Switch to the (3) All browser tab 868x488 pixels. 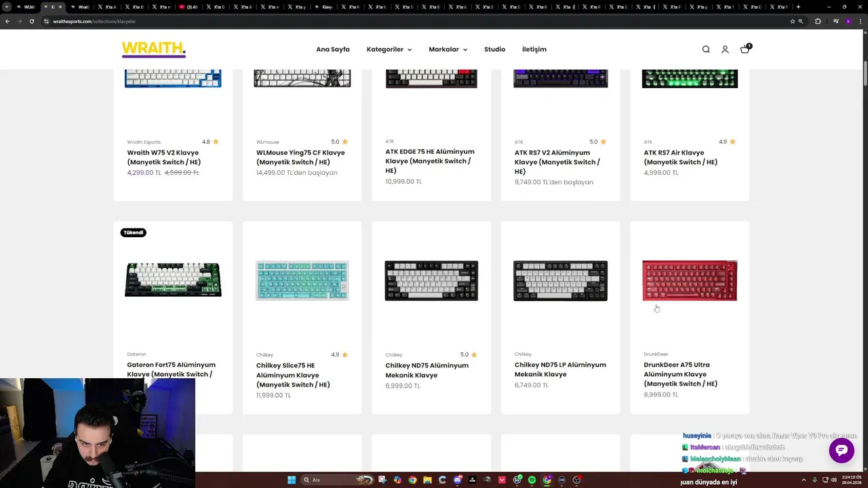(x=189, y=7)
